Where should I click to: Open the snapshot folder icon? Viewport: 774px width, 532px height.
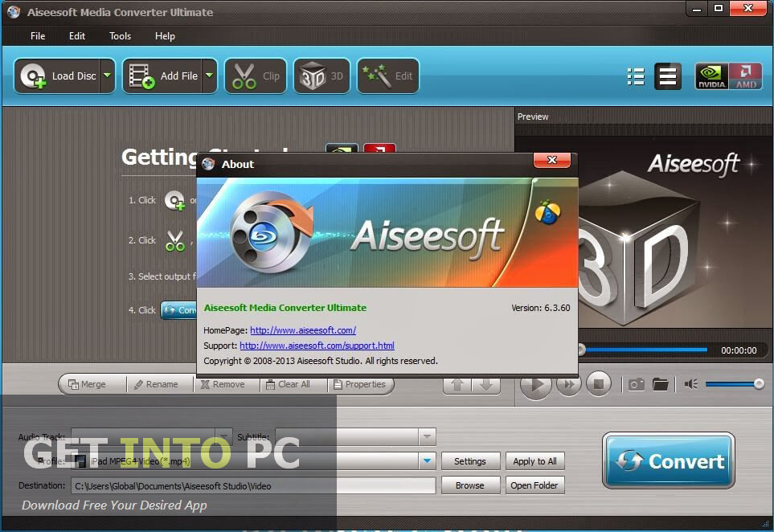(x=660, y=384)
